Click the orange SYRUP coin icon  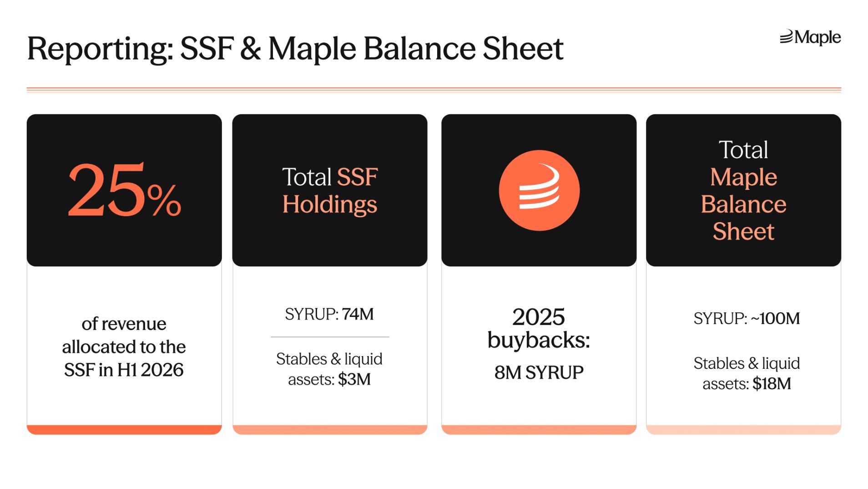pyautogui.click(x=539, y=190)
